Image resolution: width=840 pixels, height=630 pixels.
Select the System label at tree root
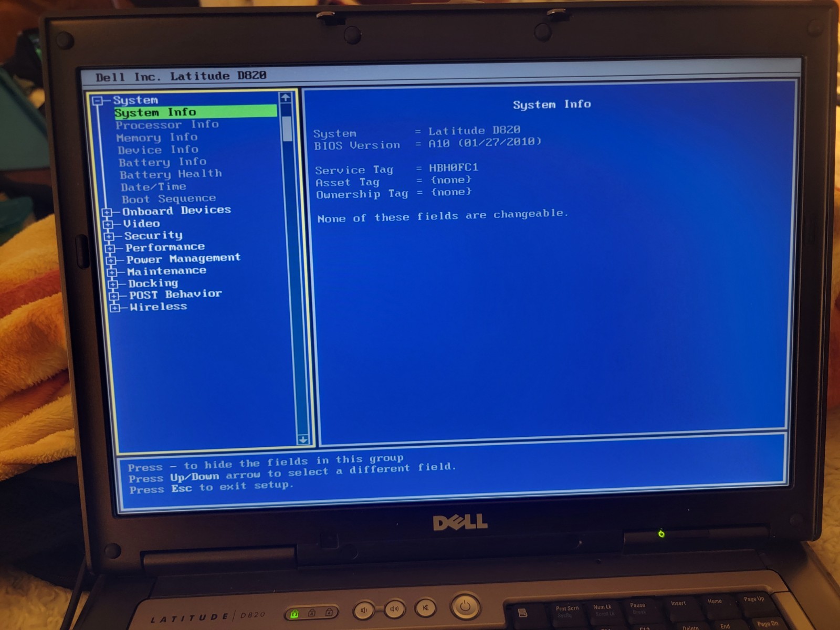tap(135, 100)
